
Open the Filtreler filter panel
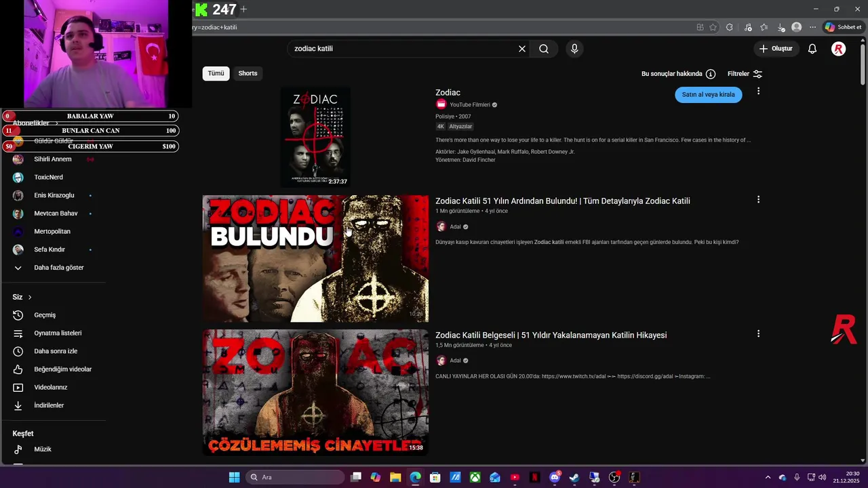(x=745, y=74)
